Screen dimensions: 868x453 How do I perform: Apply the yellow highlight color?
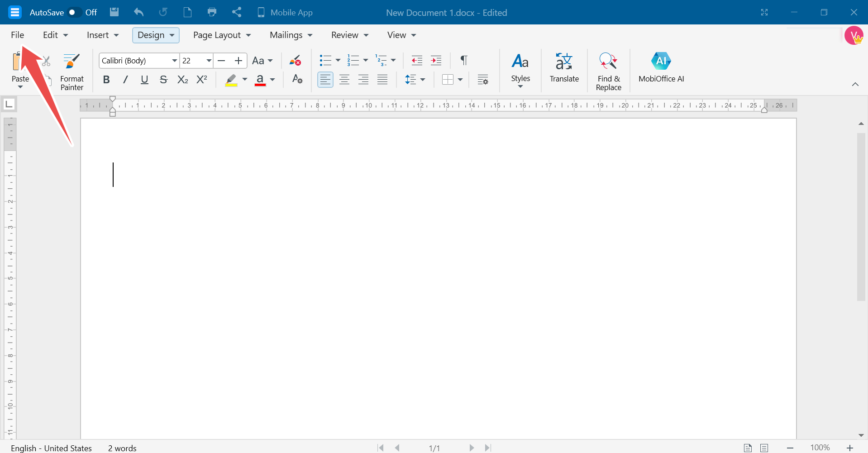coord(231,80)
